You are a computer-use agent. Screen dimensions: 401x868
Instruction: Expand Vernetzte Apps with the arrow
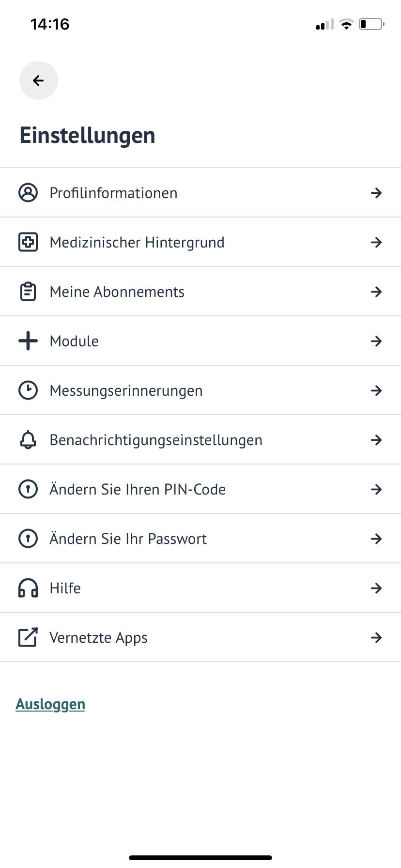click(x=376, y=637)
